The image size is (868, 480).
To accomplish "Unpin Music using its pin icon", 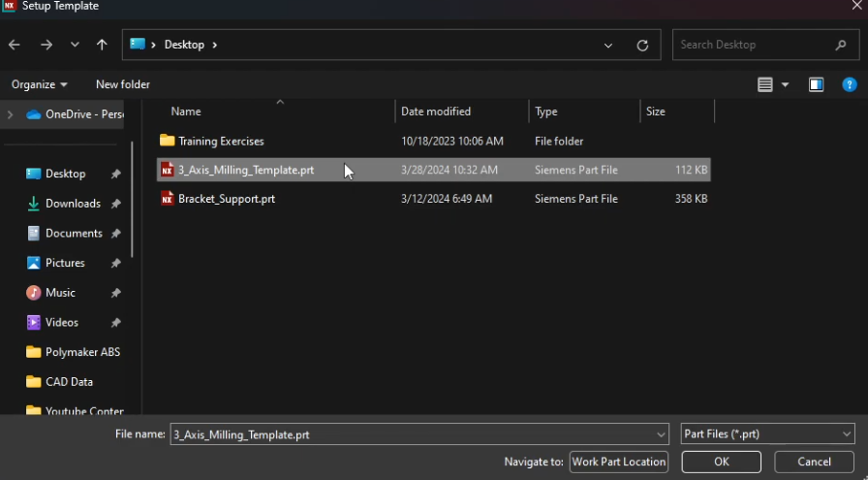I will pyautogui.click(x=115, y=293).
